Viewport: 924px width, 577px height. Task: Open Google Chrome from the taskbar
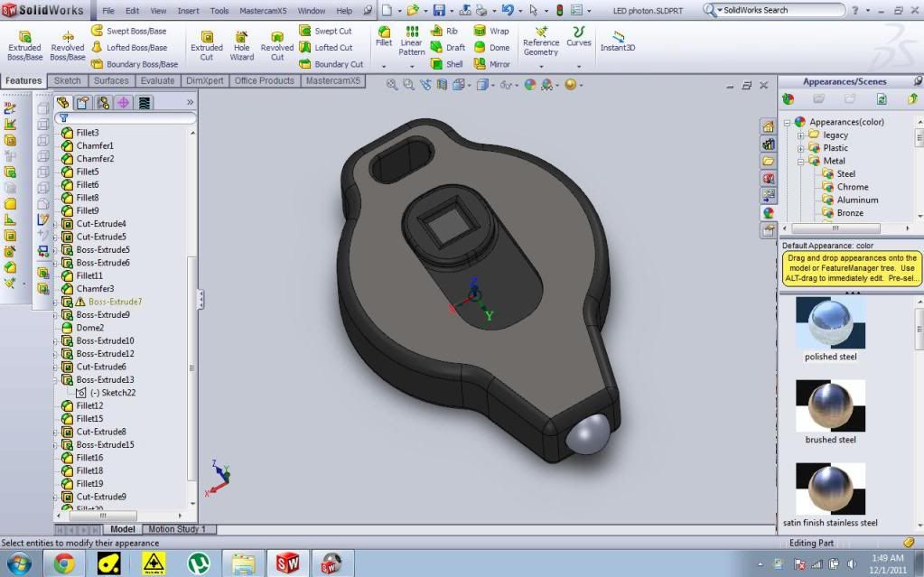point(64,563)
